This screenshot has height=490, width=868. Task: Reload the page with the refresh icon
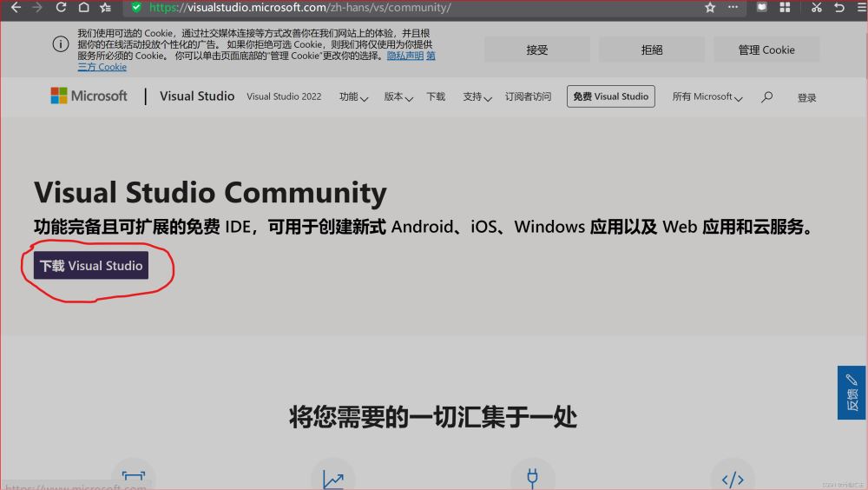pos(61,8)
